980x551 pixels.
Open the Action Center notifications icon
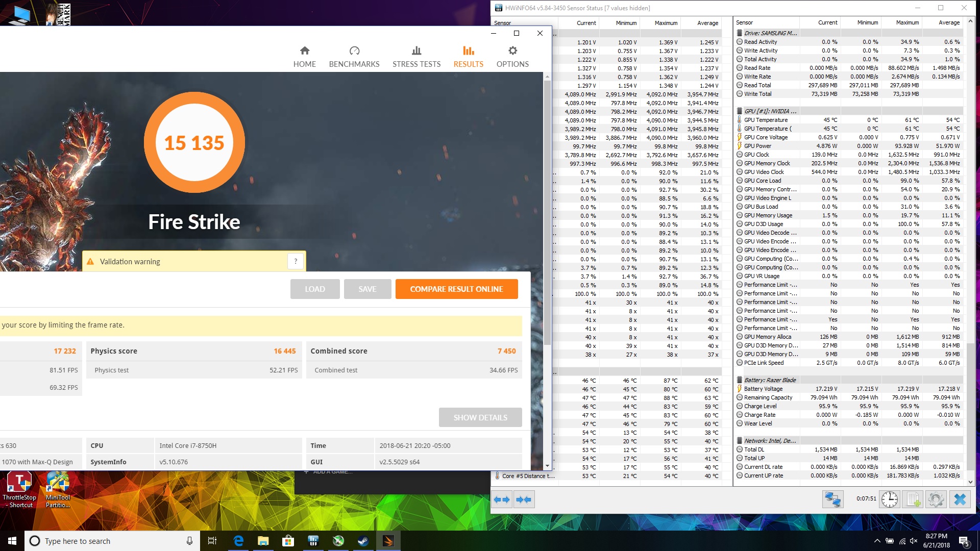[x=964, y=541]
